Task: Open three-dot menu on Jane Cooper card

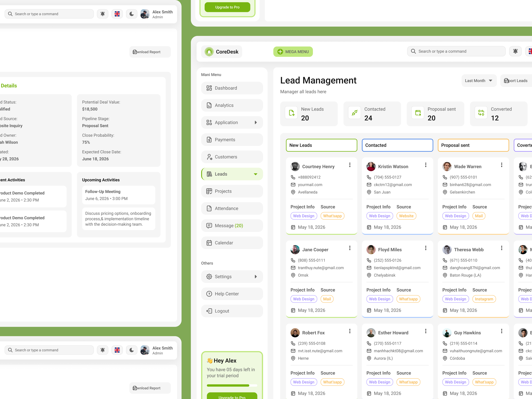Action: coord(350,248)
